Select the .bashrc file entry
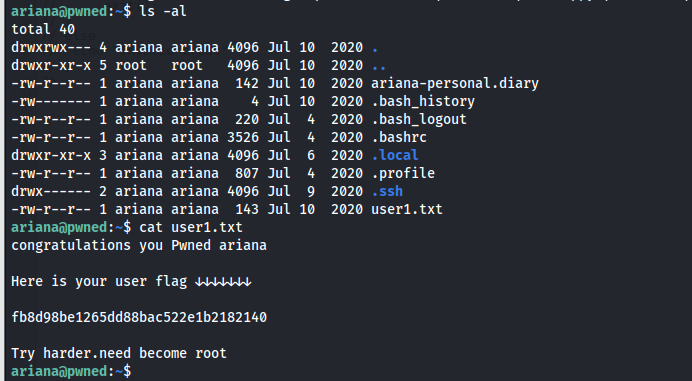The height and width of the screenshot is (381, 692). tap(399, 137)
